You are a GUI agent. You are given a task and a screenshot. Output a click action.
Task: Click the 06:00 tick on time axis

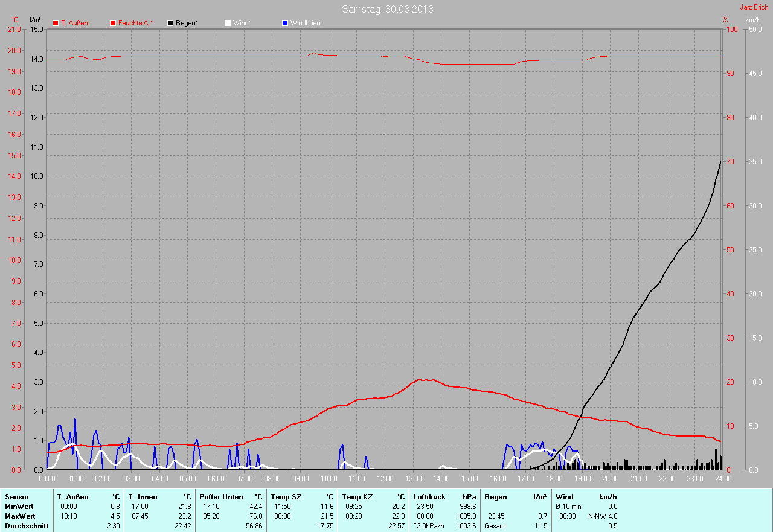[216, 478]
